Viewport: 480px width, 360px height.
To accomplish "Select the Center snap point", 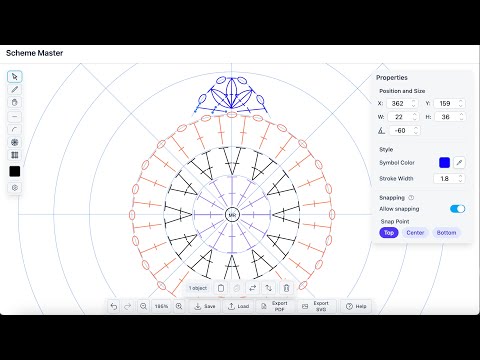I will point(415,233).
